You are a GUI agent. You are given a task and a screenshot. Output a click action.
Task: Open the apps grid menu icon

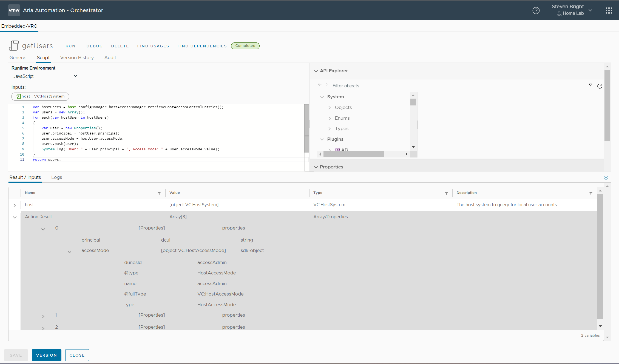609,10
